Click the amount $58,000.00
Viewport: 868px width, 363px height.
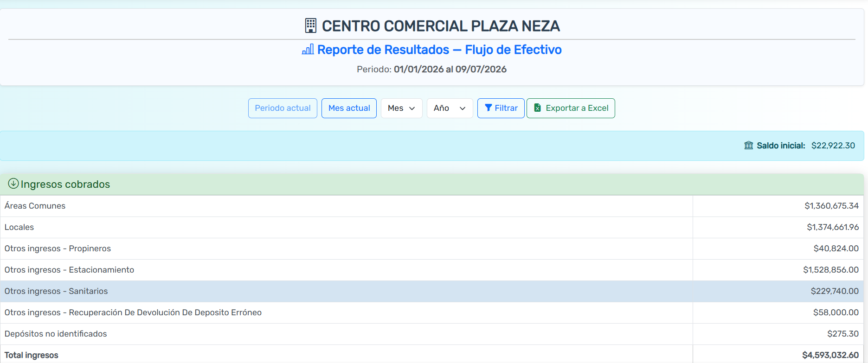[x=836, y=312]
